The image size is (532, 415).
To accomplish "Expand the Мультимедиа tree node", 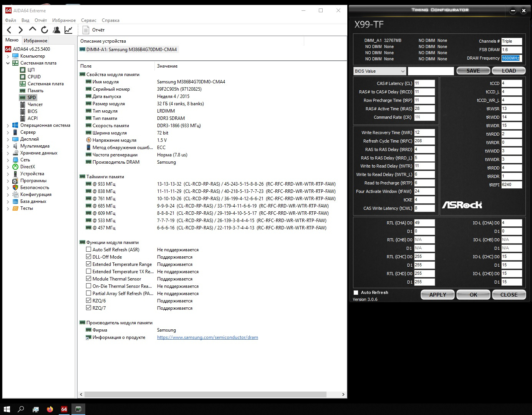I will click(x=8, y=146).
